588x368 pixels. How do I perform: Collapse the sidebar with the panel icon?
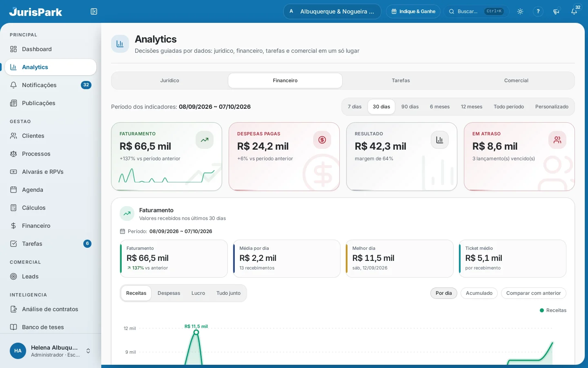(x=94, y=11)
